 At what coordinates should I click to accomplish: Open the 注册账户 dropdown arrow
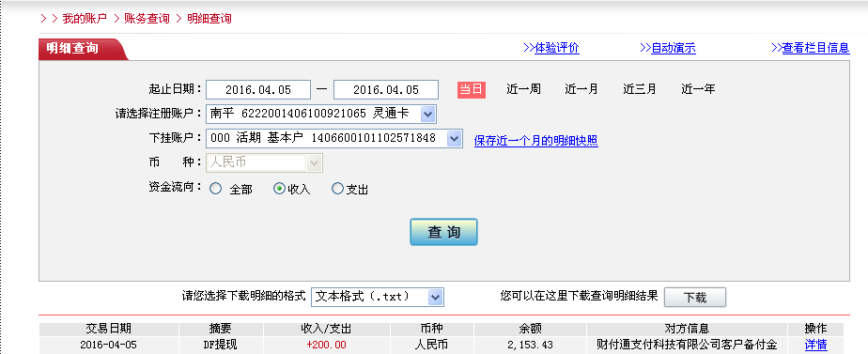427,114
